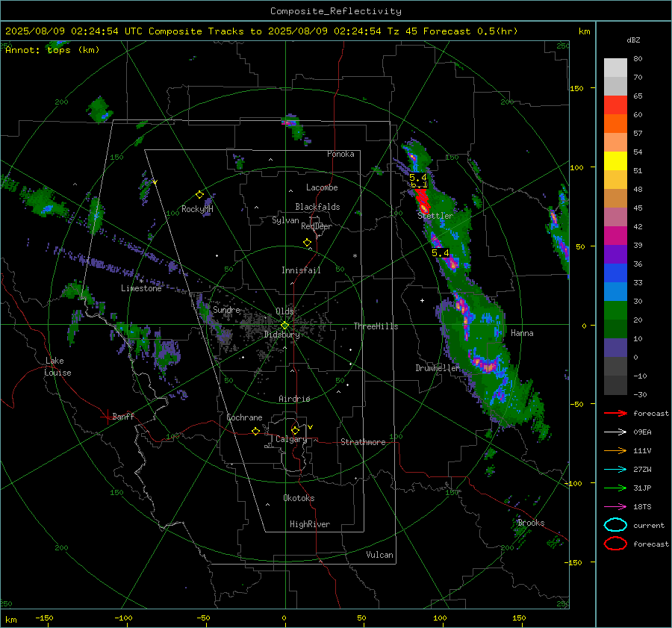The image size is (672, 628).
Task: Click the Sundre city label
Action: [227, 310]
